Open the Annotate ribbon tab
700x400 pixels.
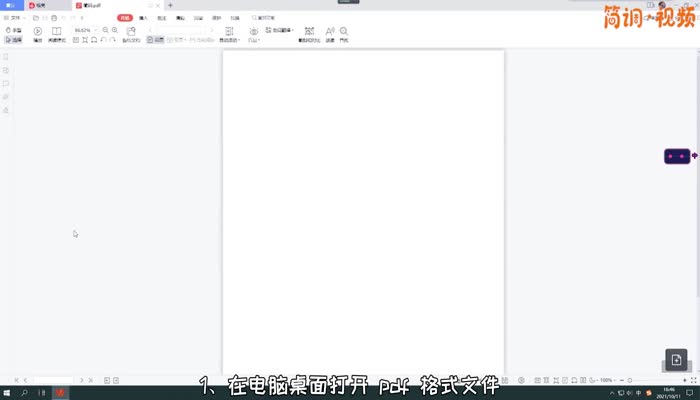point(162,18)
